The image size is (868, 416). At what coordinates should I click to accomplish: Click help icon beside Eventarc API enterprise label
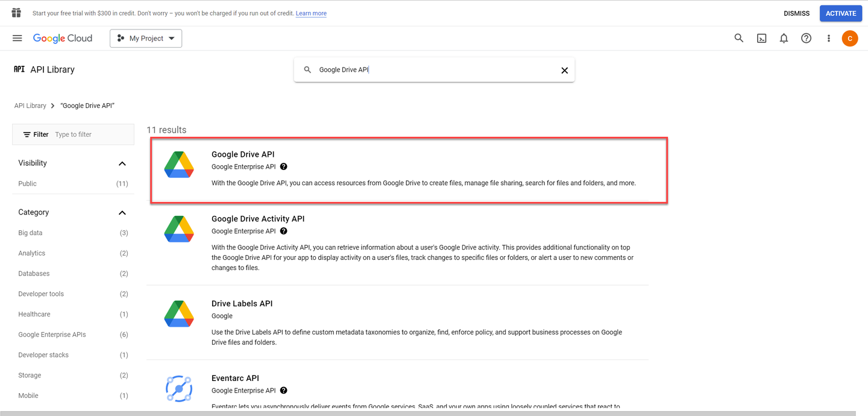click(283, 390)
